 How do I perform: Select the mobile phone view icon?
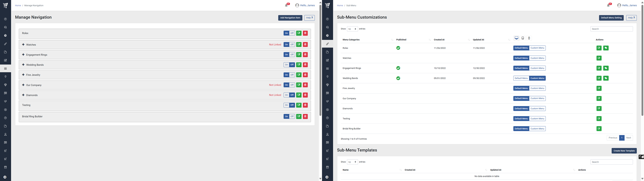[529, 38]
